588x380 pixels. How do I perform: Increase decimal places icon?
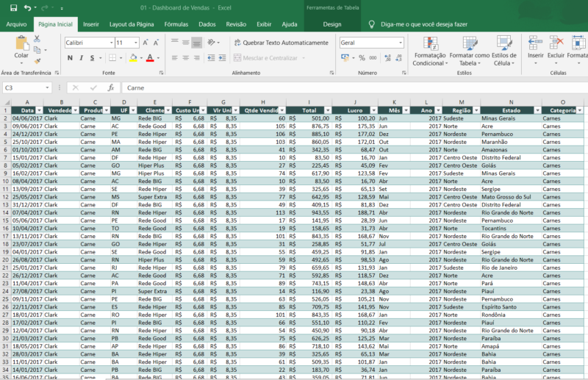(x=388, y=58)
